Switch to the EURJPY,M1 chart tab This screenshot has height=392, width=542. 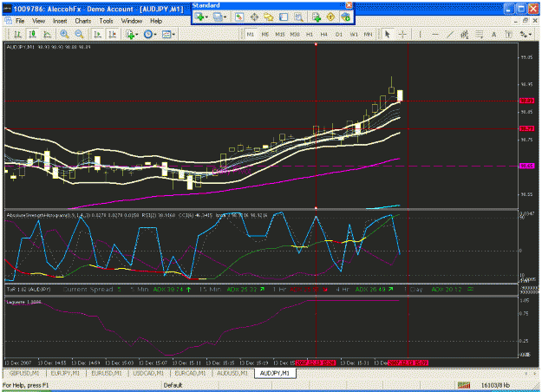click(x=65, y=373)
